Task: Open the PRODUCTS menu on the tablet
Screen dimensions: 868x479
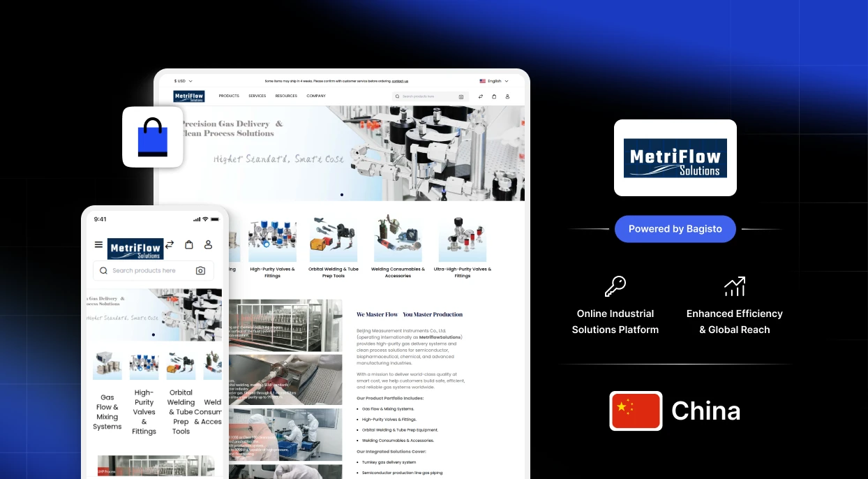Action: click(229, 96)
